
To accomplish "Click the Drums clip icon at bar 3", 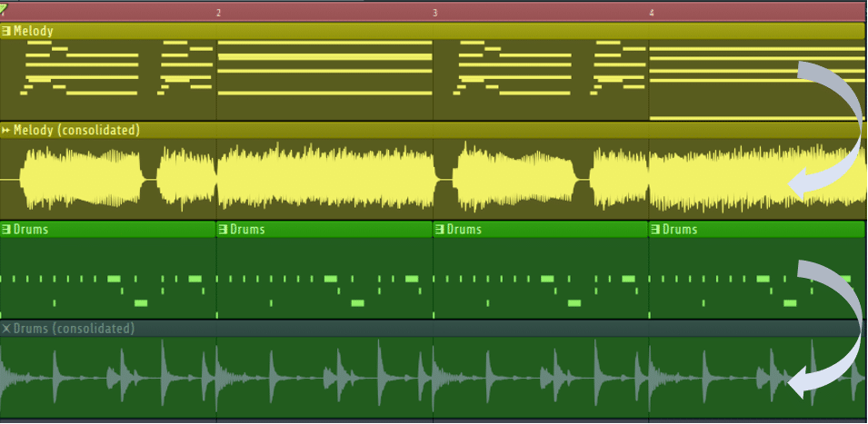I will (440, 229).
